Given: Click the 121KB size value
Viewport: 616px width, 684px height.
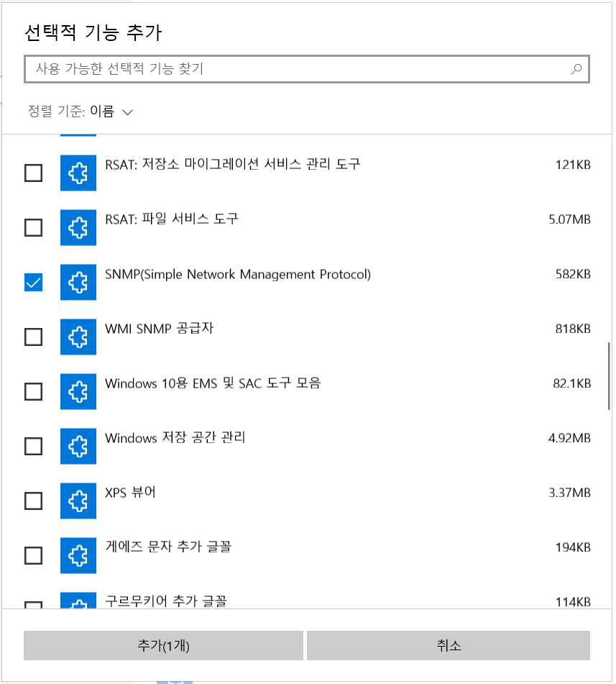Looking at the screenshot, I should (573, 165).
